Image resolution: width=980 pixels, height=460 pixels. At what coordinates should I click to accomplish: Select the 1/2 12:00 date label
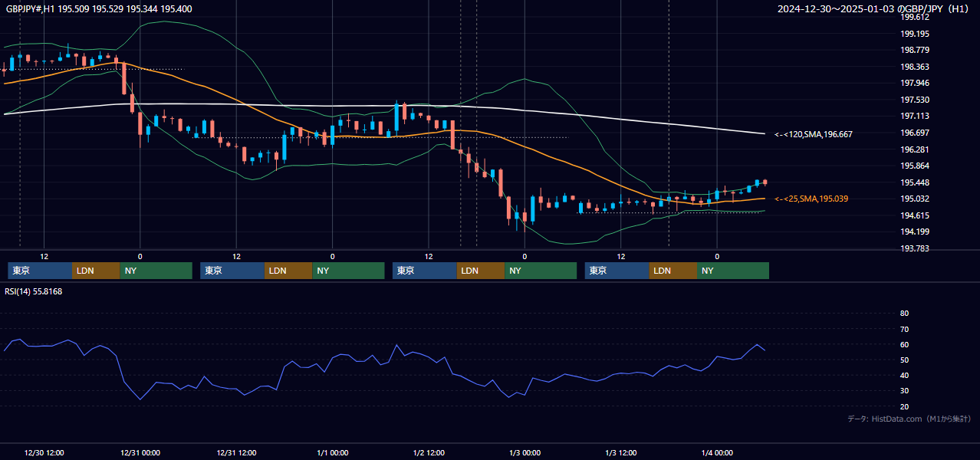coord(429,452)
